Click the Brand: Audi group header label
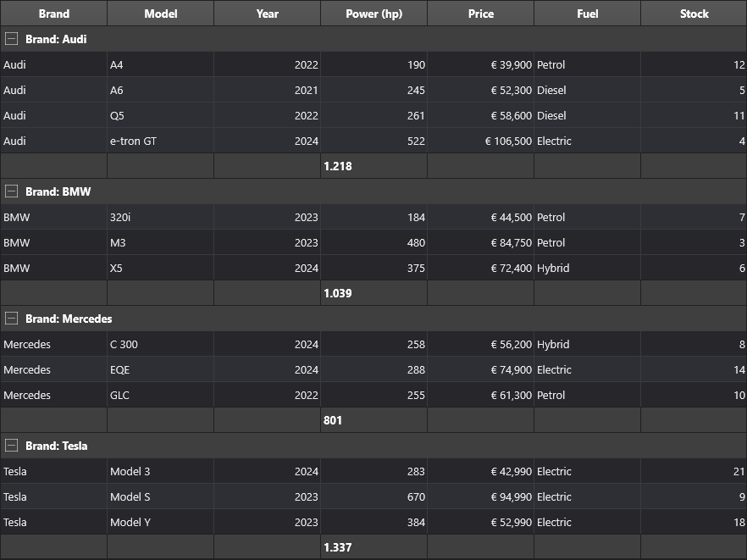 click(x=56, y=39)
